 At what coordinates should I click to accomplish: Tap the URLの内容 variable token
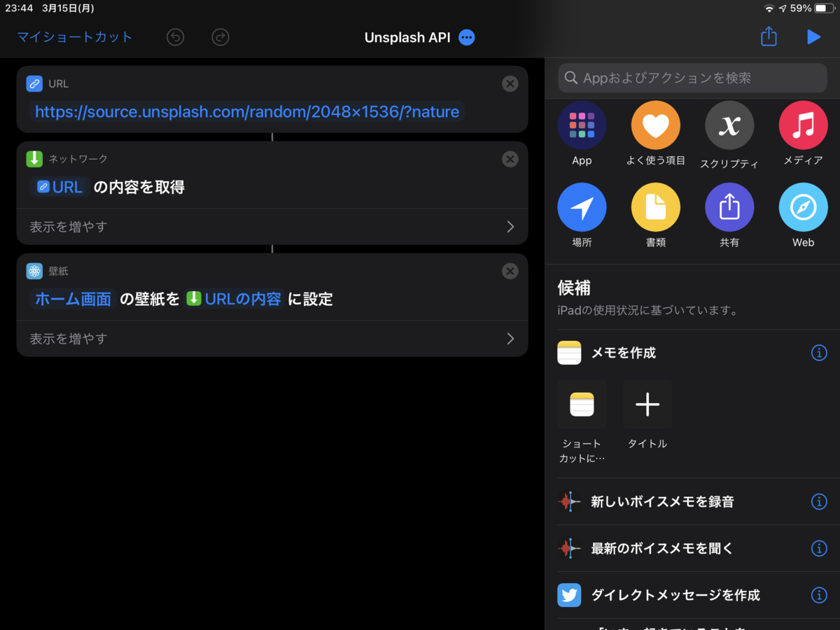click(x=234, y=299)
